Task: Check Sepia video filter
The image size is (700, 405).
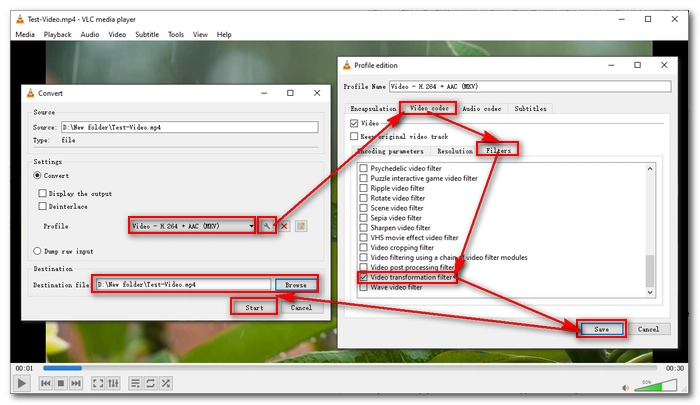Action: [363, 217]
